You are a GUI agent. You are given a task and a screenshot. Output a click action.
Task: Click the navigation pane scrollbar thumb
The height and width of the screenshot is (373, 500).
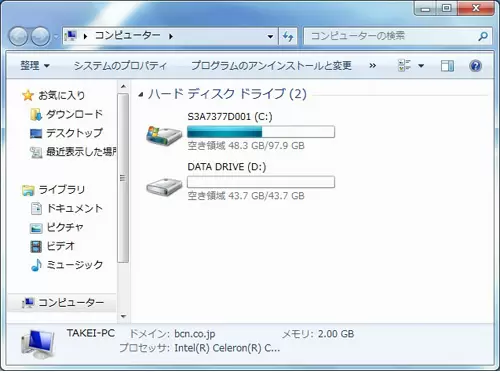click(123, 178)
